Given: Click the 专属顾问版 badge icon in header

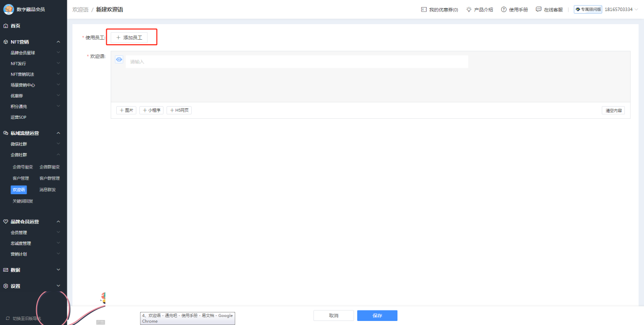Looking at the screenshot, I should point(577,9).
